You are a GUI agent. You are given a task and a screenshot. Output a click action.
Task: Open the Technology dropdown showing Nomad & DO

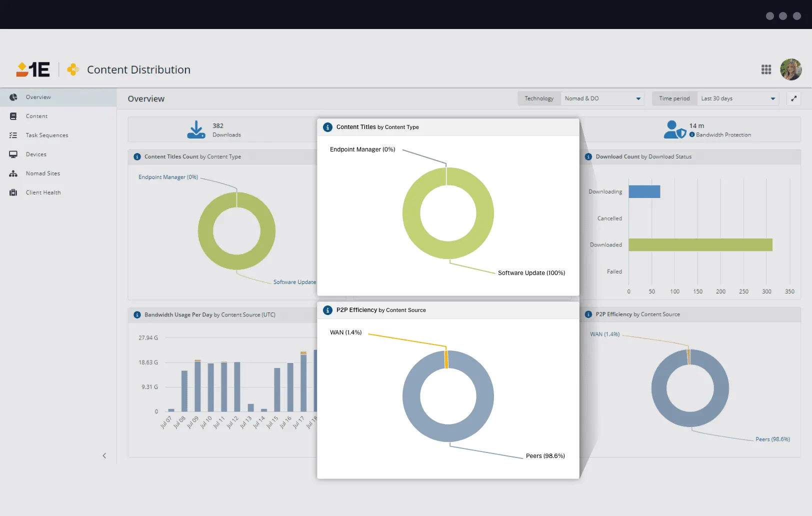[x=602, y=98]
